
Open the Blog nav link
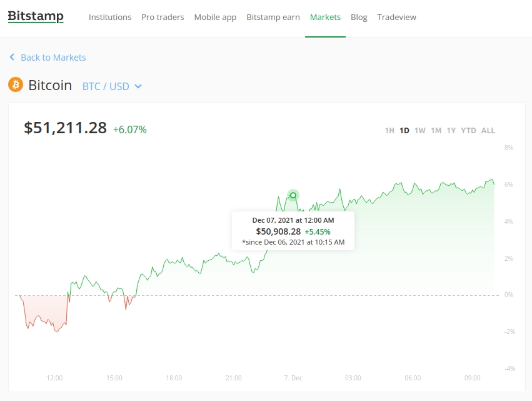coord(359,18)
